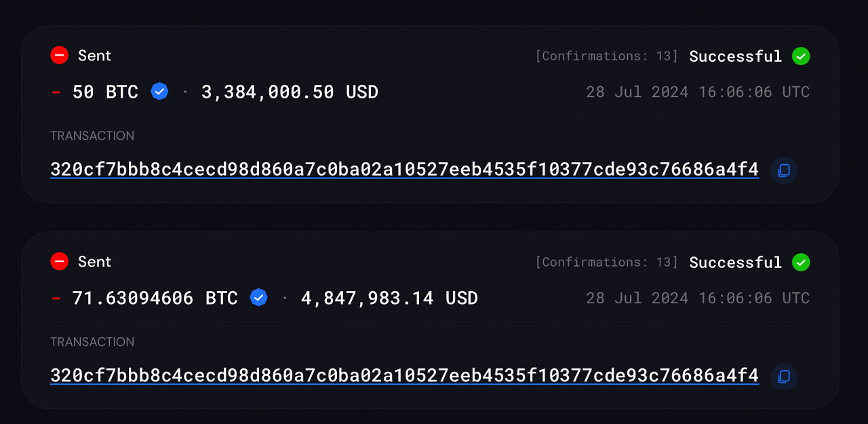This screenshot has width=868, height=424.
Task: Open the first transaction hash link
Action: tap(403, 168)
